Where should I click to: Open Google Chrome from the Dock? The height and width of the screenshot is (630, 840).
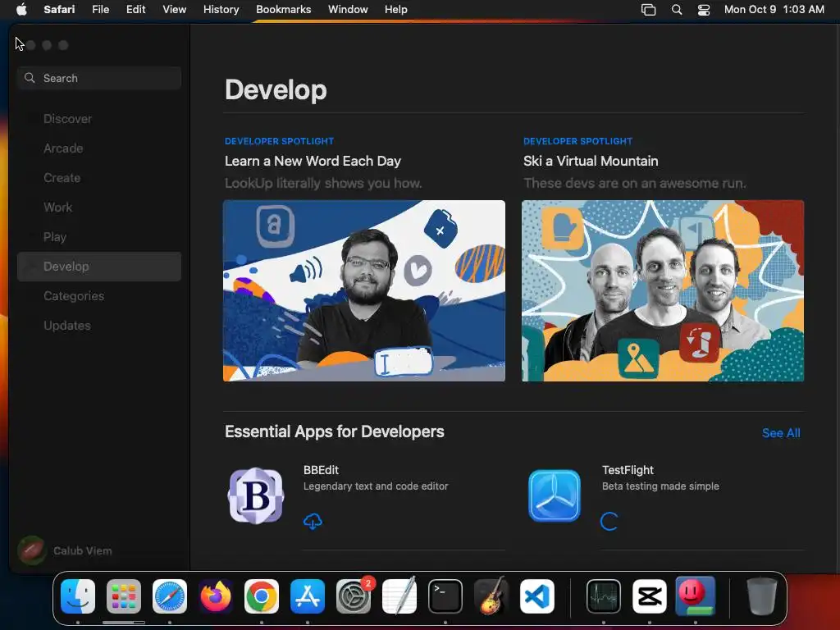262,596
